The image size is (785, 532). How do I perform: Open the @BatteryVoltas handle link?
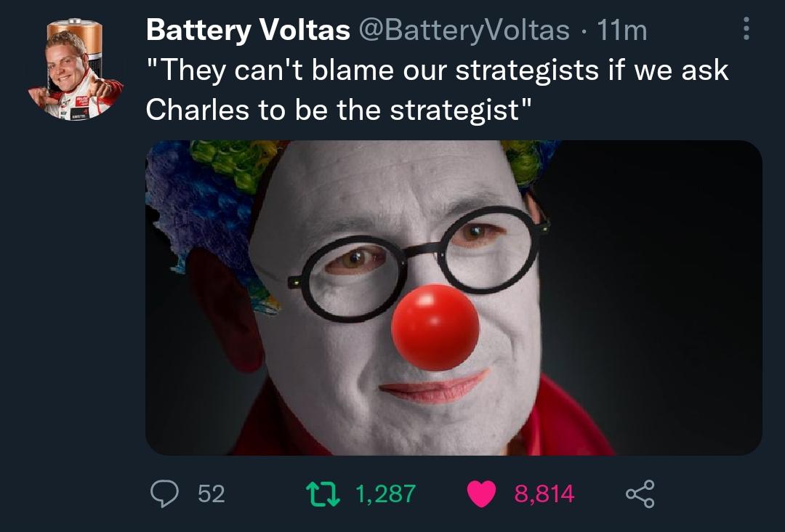coord(464,30)
